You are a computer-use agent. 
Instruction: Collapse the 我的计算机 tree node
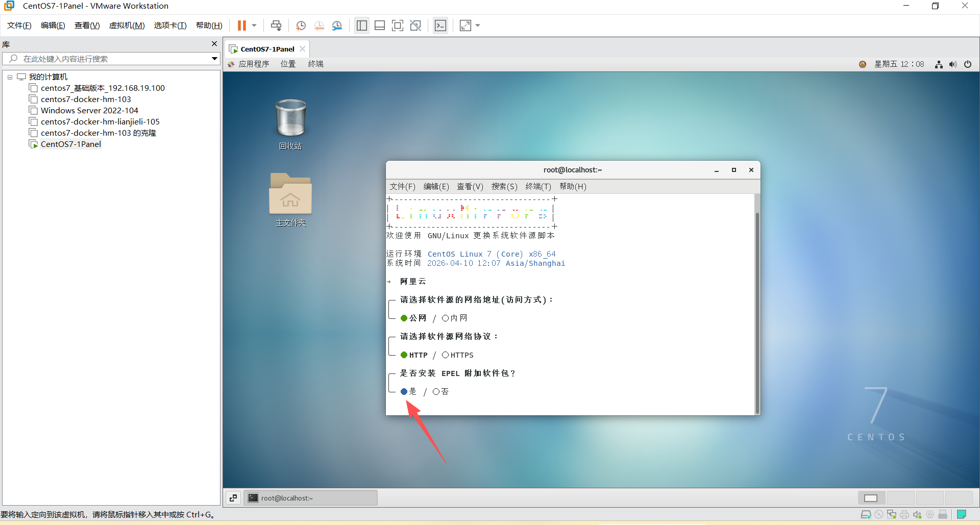(10, 77)
